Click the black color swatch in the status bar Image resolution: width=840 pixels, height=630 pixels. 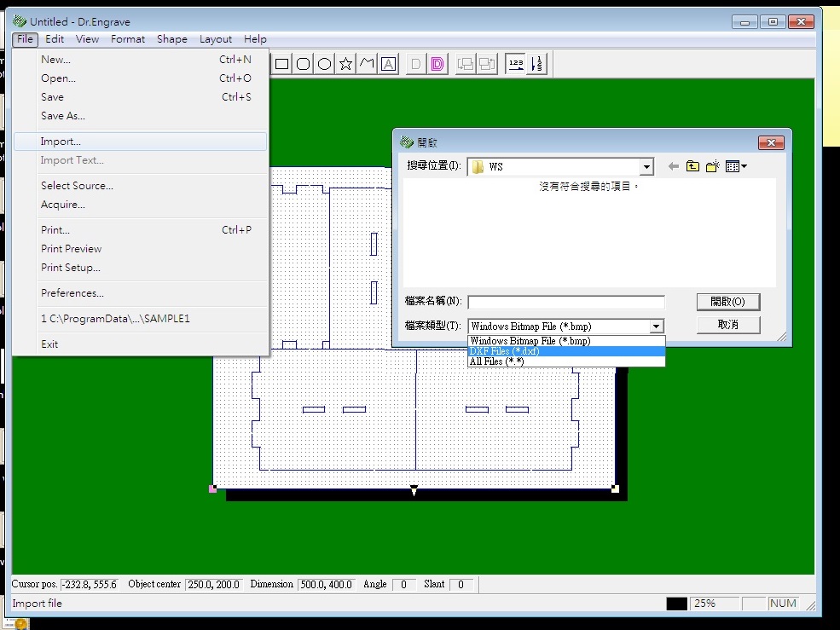coord(676,604)
